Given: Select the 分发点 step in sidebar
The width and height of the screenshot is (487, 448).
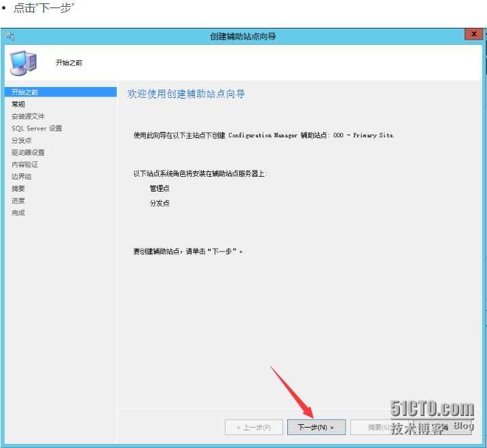Looking at the screenshot, I should (x=22, y=141).
